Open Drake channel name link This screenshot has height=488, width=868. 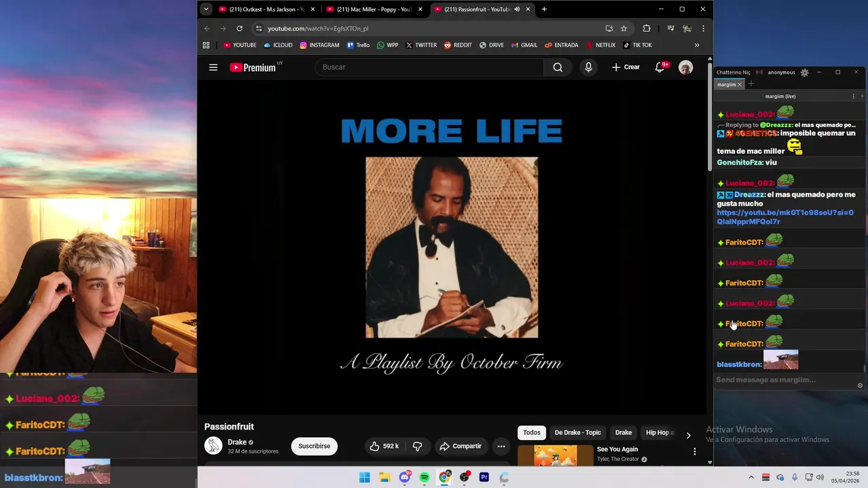(237, 442)
